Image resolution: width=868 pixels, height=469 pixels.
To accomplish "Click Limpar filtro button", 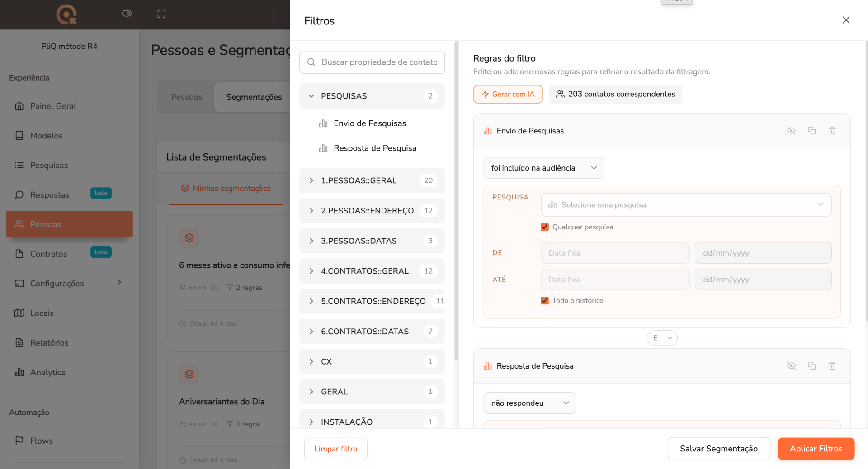I will coord(335,449).
